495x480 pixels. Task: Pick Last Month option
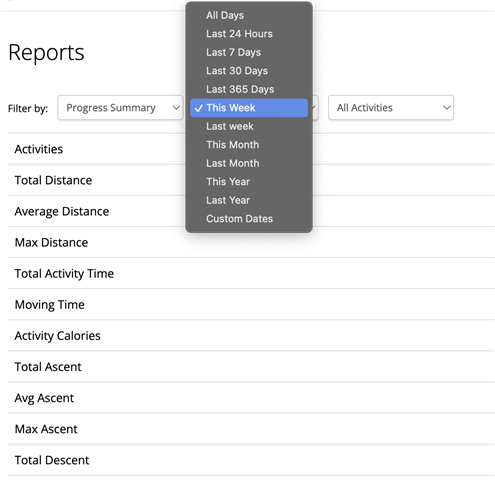click(249, 163)
